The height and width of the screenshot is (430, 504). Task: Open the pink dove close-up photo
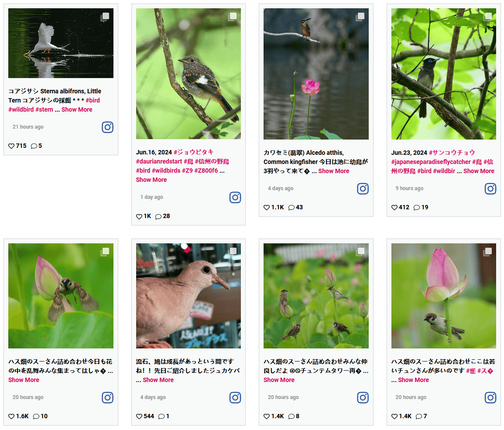tap(189, 296)
